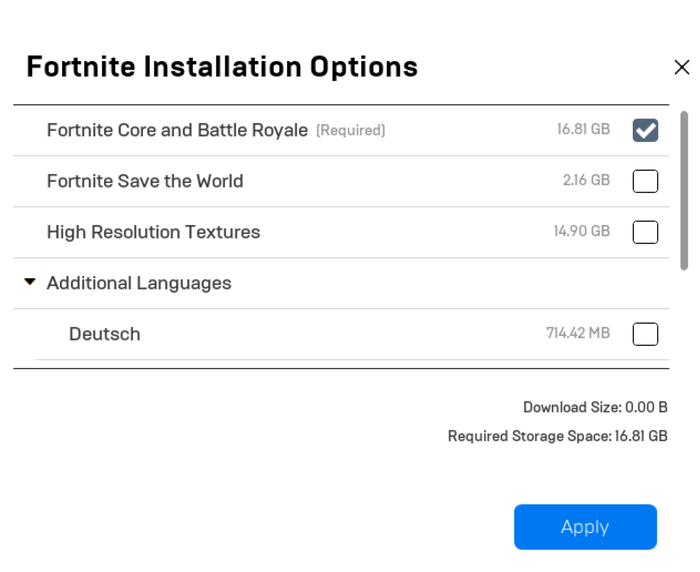
Task: Click the 714.42 MB size value
Action: pos(578,333)
